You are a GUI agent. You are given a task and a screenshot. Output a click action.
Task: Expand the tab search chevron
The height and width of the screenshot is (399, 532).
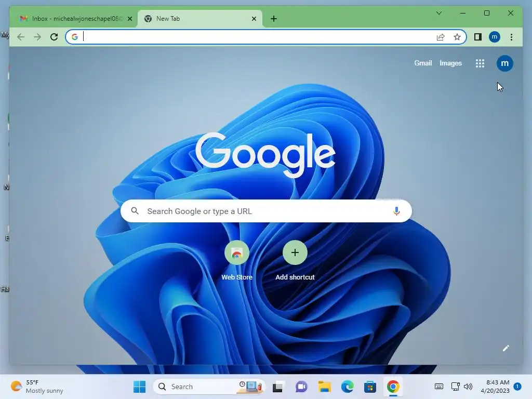[438, 13]
